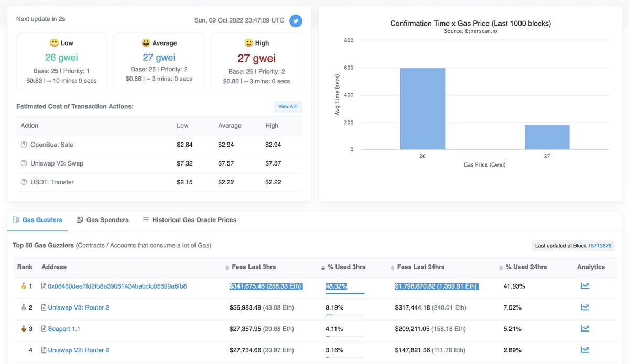Click the red High 27 gwei value
Screen dimensions: 629x364
pyautogui.click(x=256, y=58)
